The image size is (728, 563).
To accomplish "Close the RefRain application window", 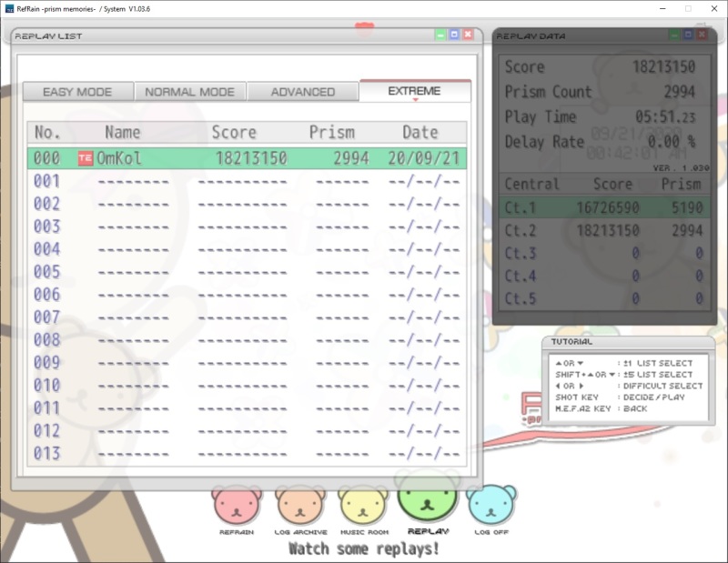I will point(714,9).
